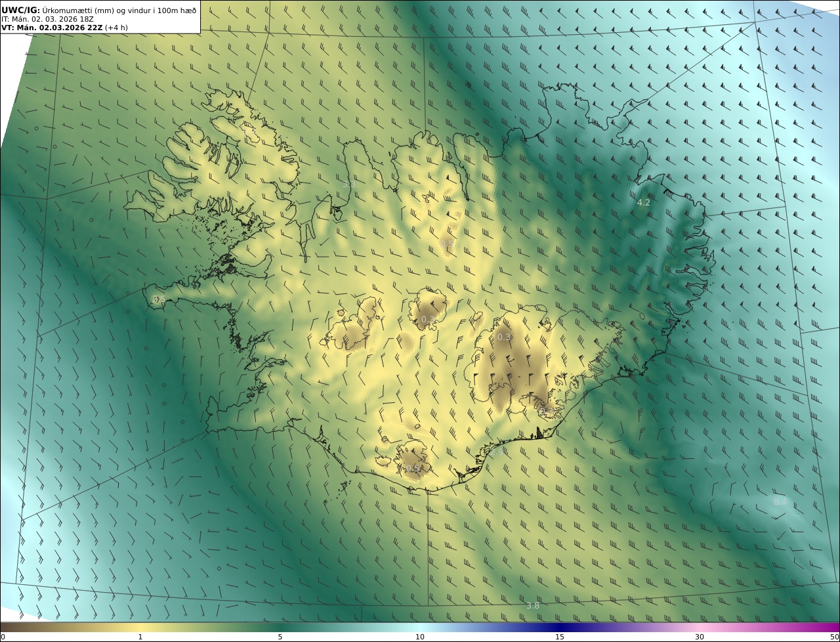Click the title 'Úrkomumætti (mm) og vindur i 100m hæð'
Screen dimensions: 840x642
[119, 10]
